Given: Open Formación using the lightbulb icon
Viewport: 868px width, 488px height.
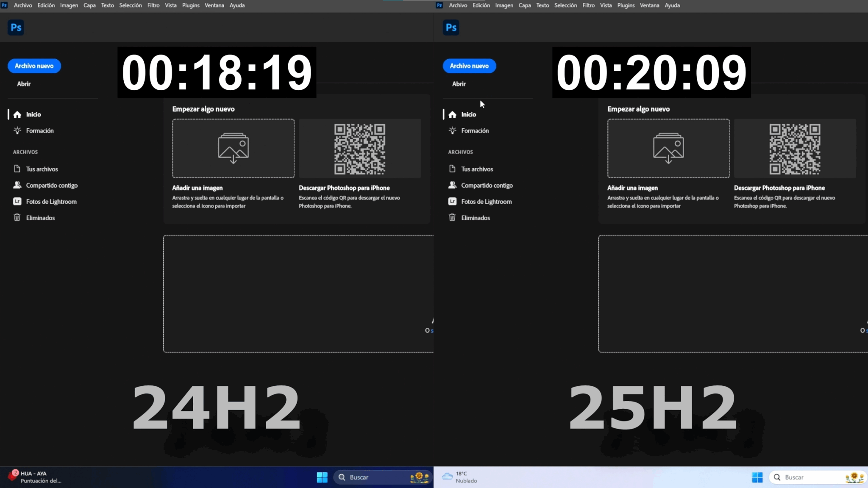Looking at the screenshot, I should (17, 130).
